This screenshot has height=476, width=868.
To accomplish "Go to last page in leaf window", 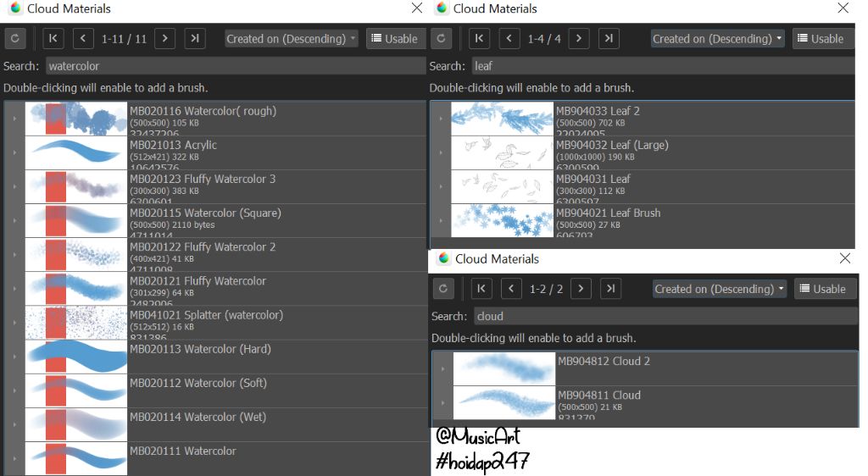I will pyautogui.click(x=609, y=39).
